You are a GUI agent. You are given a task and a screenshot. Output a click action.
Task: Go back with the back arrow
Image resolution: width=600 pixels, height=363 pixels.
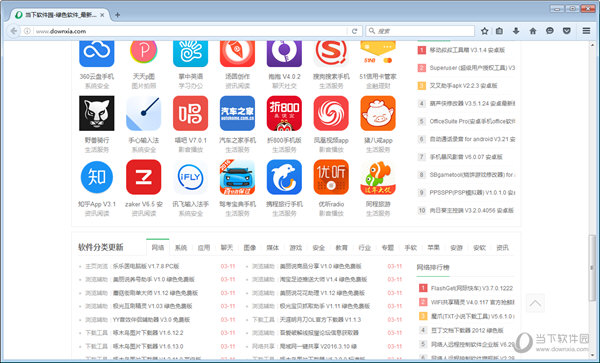14,31
